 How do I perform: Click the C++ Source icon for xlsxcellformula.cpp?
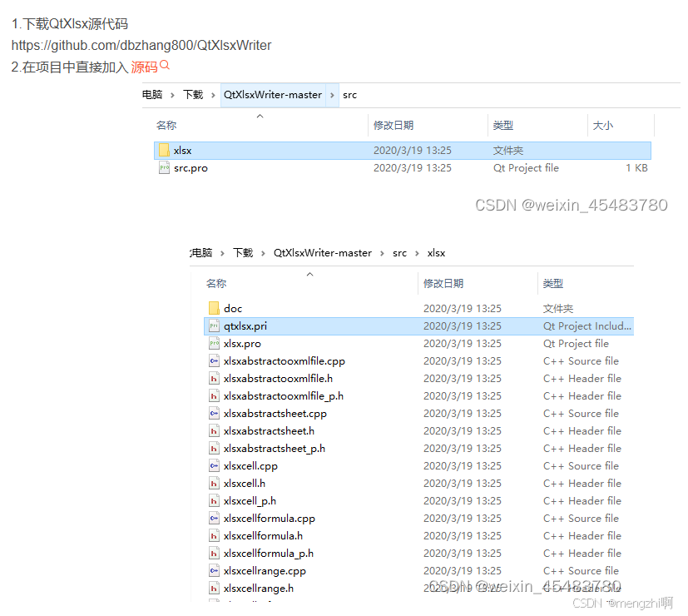click(x=213, y=518)
